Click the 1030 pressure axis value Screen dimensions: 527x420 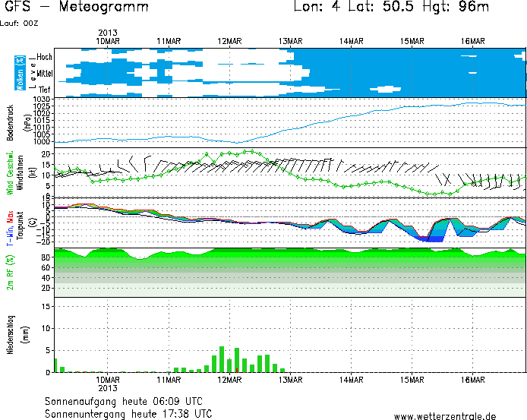[x=42, y=100]
